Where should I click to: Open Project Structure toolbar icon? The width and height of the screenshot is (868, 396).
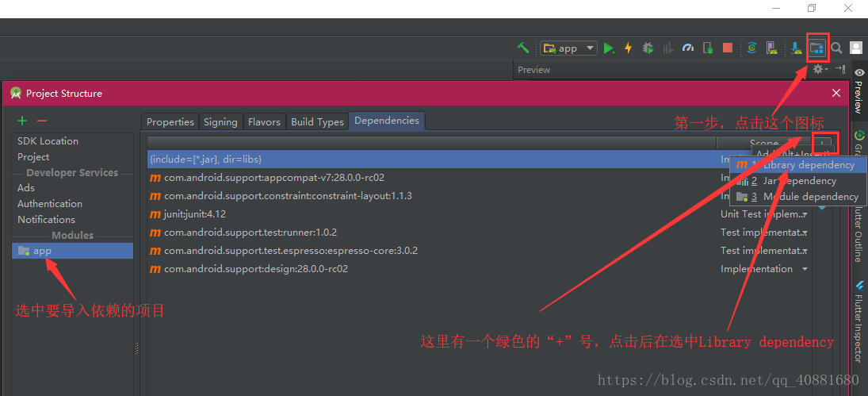point(817,48)
